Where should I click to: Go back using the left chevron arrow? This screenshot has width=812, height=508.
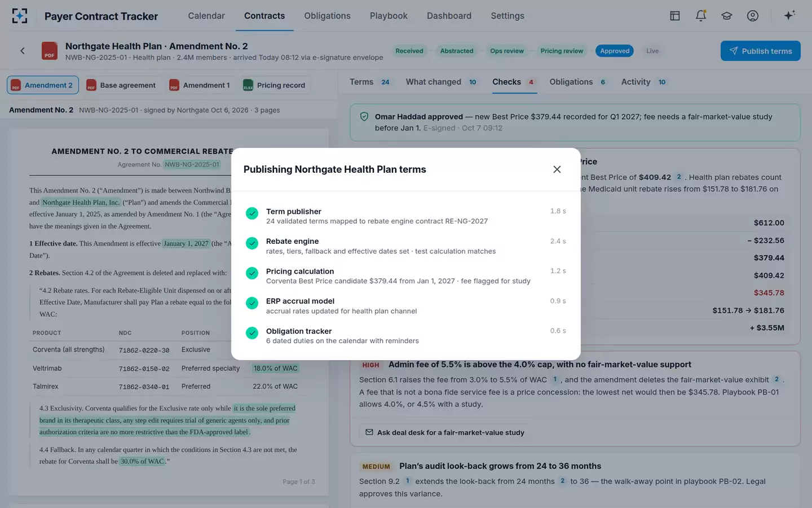pos(23,51)
